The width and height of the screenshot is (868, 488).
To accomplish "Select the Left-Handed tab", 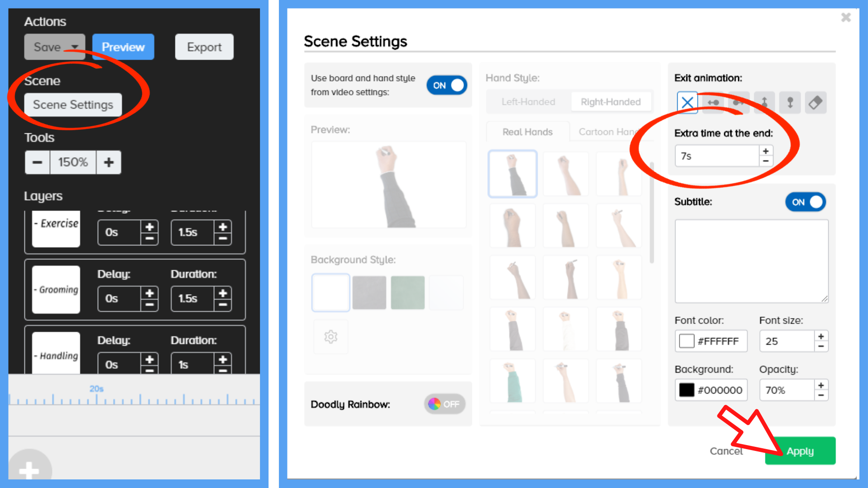I will [528, 102].
